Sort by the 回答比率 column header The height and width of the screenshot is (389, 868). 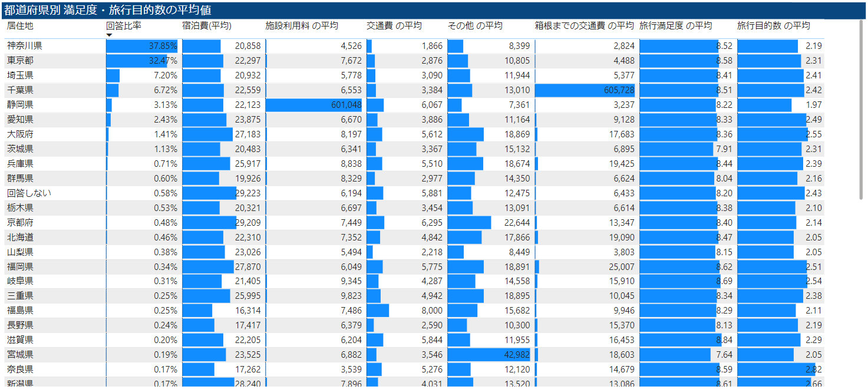click(124, 26)
